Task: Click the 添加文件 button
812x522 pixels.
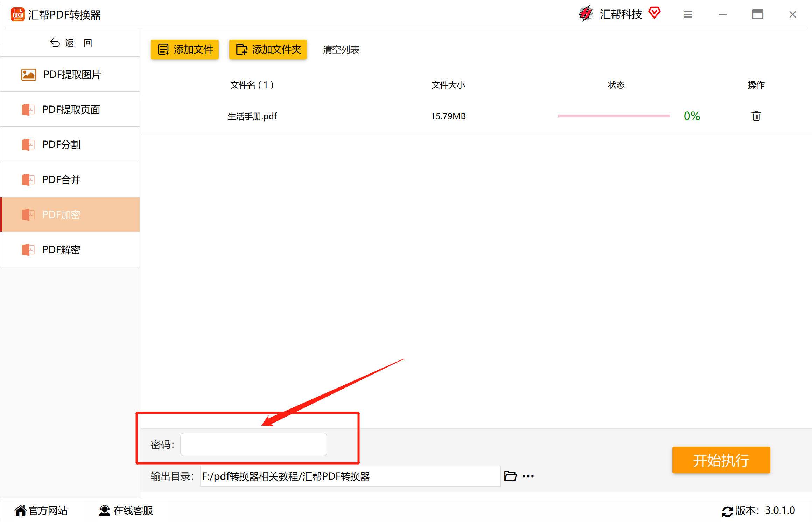Action: [185, 49]
